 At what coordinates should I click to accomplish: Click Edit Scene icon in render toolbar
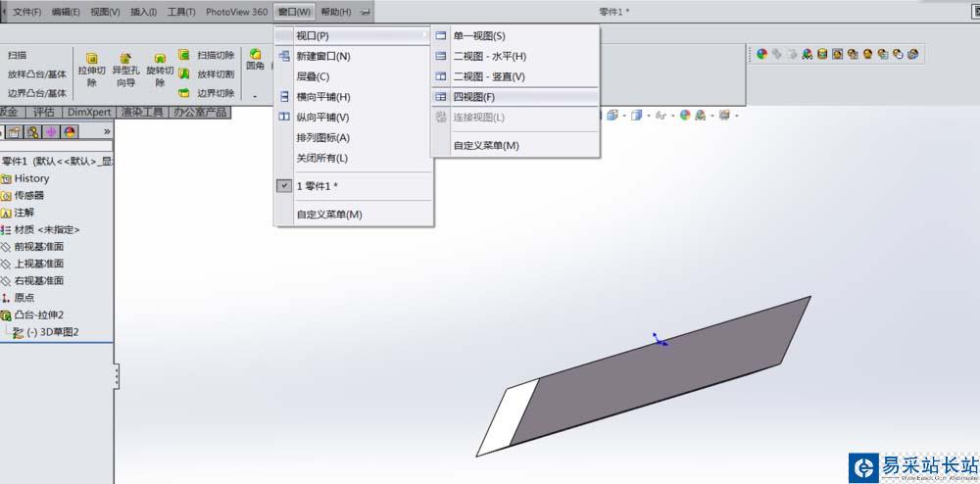[x=808, y=54]
